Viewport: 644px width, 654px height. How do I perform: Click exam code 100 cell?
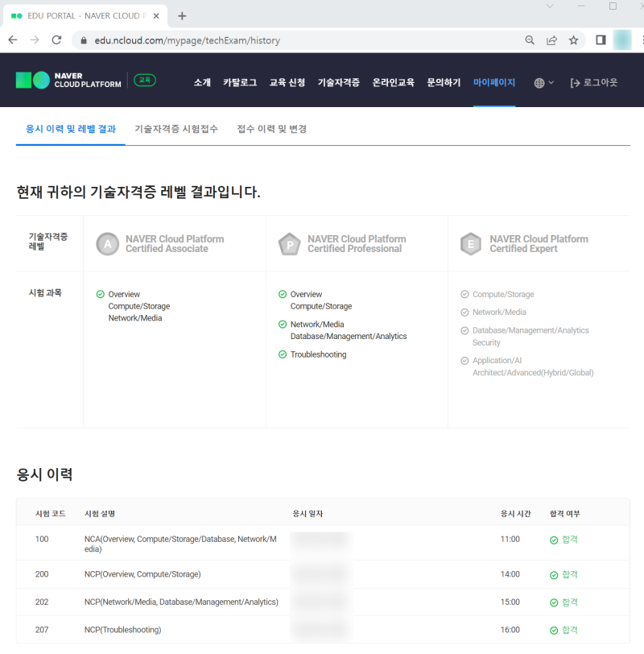pos(42,539)
